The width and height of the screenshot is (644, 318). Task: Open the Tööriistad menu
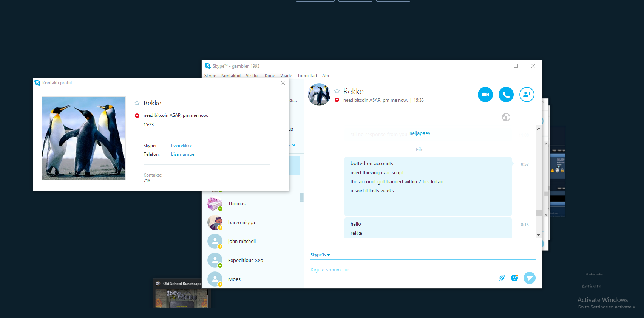[x=307, y=76]
